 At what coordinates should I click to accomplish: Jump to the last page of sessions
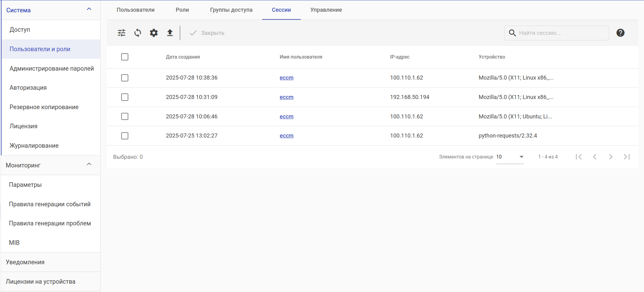(x=627, y=157)
